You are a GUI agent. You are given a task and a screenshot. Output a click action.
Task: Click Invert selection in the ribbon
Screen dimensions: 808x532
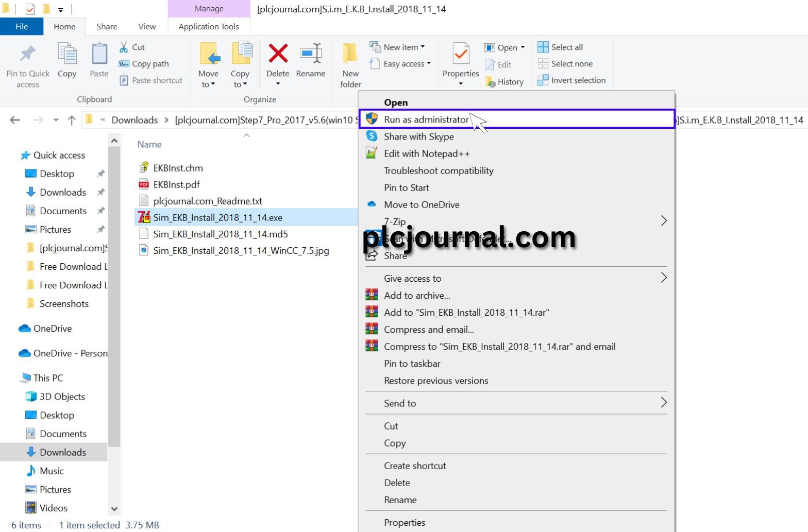(571, 80)
